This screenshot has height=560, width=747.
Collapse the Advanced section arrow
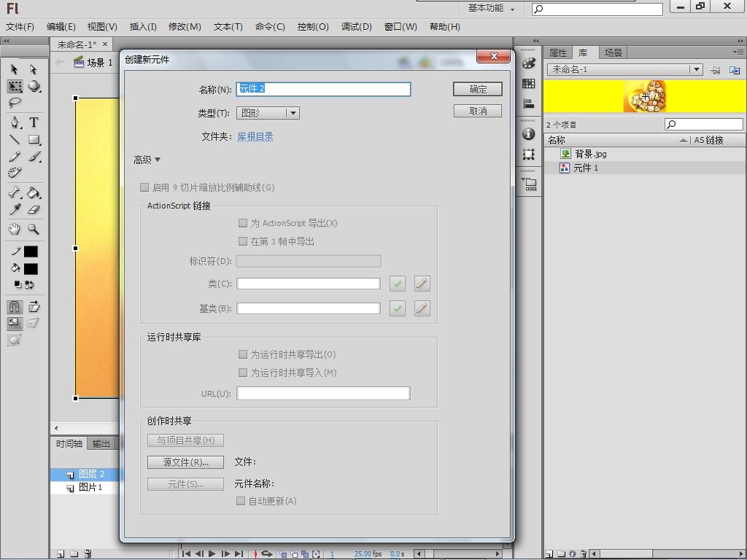click(x=158, y=160)
